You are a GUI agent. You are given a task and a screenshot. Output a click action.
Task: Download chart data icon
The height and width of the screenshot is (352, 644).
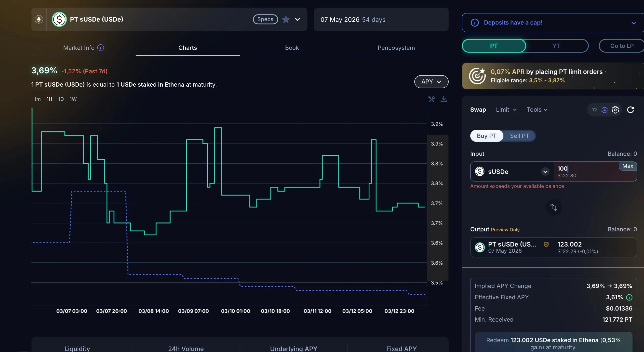[444, 99]
